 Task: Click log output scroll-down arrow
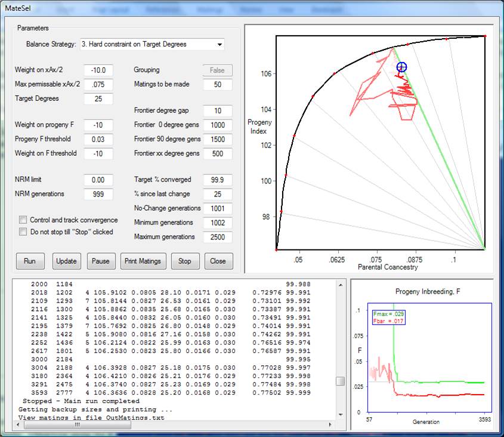pos(341,415)
